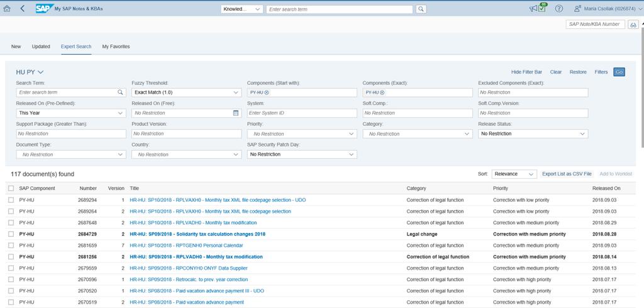644x308 pixels.
Task: Check the row for note 2687648
Action: (11, 223)
